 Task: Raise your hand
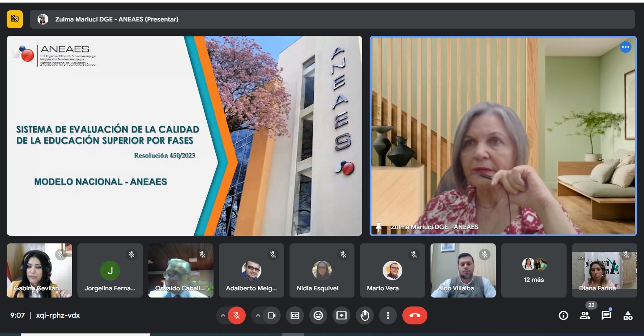tap(365, 315)
